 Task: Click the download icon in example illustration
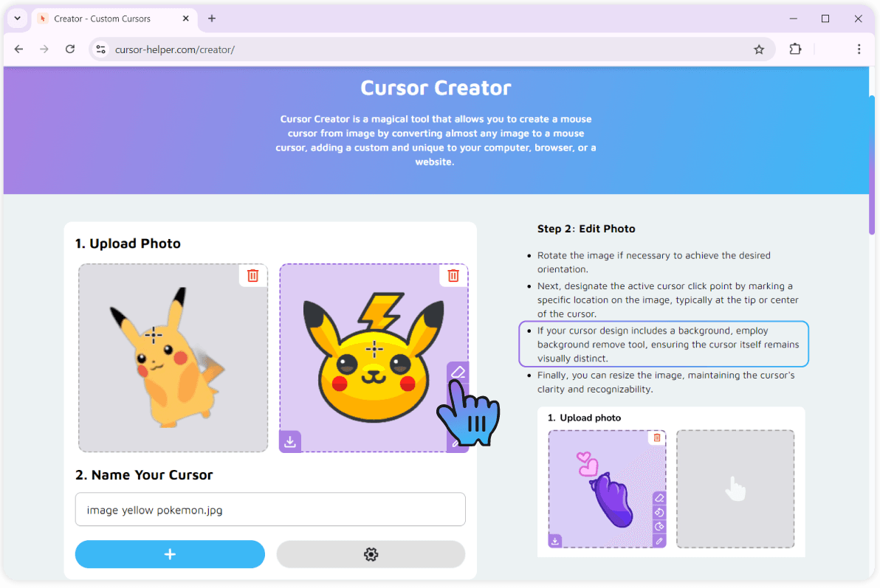click(x=555, y=541)
